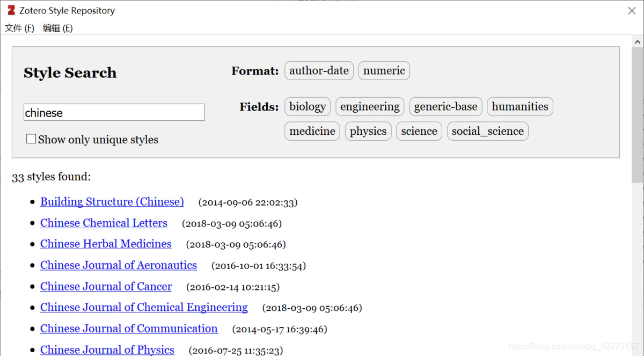
Task: Toggle the humanities field filter
Action: coord(520,106)
